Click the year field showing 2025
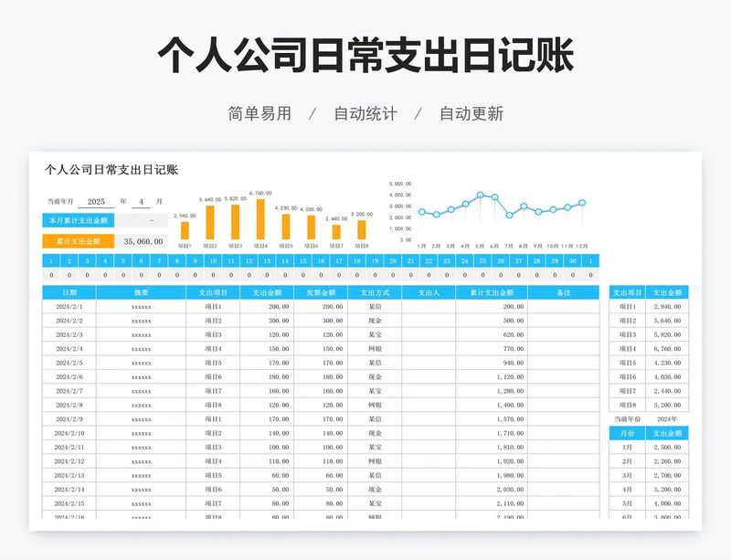 [96, 201]
